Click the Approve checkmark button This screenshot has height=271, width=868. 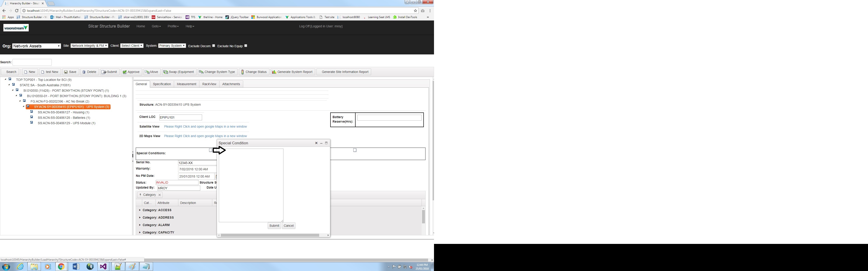[131, 72]
